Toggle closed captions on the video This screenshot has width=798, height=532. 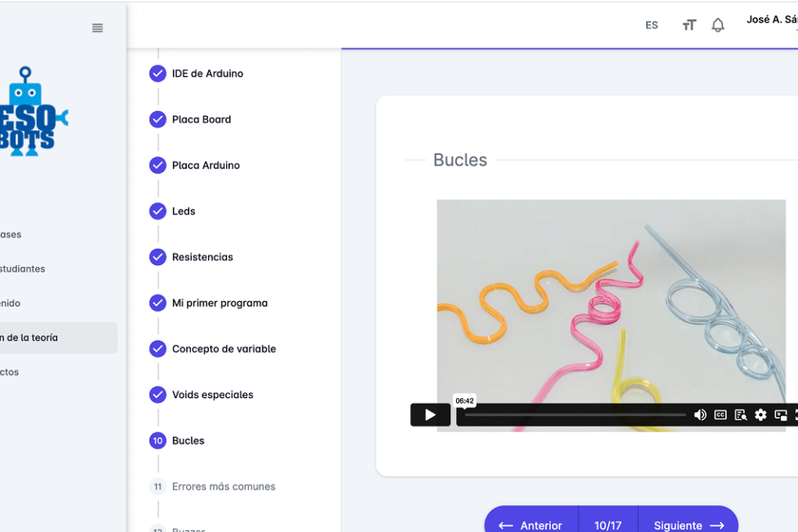point(720,415)
